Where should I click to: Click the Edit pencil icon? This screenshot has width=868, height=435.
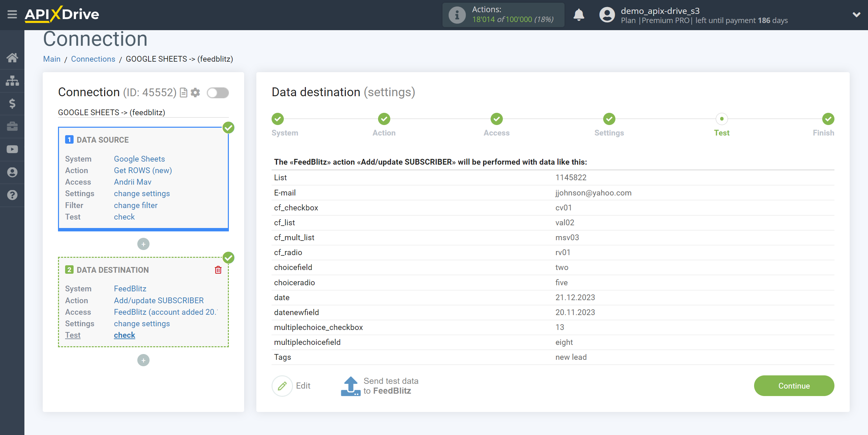(282, 386)
